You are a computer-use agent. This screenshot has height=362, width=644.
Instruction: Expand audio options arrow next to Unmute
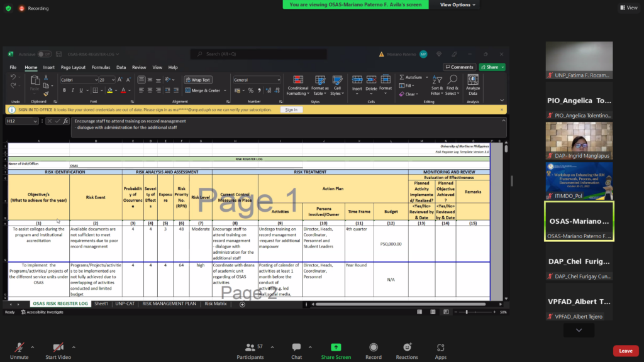tap(33, 347)
